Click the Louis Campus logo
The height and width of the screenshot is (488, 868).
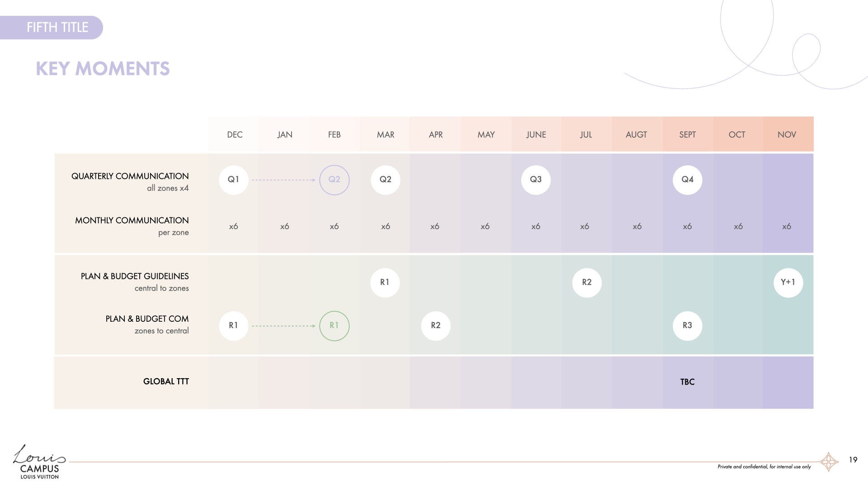(x=39, y=462)
